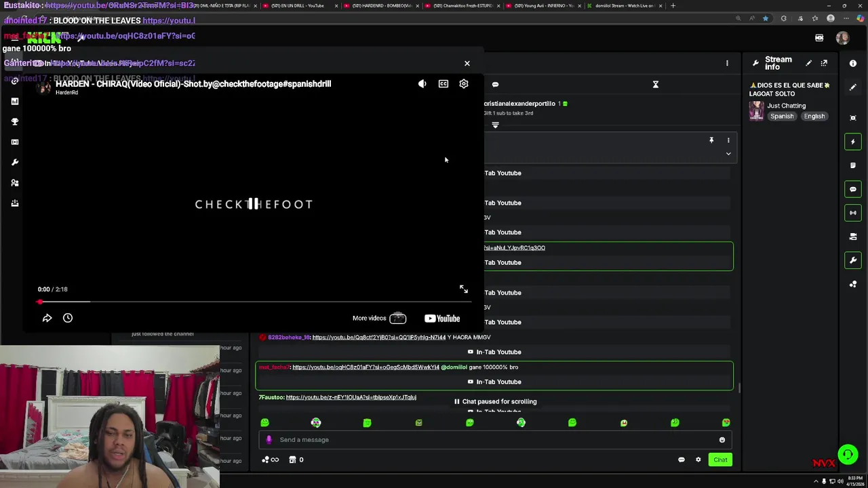Open the 8282beheke youtu.be link in chat
Screen dimensions: 868x488
click(379, 338)
